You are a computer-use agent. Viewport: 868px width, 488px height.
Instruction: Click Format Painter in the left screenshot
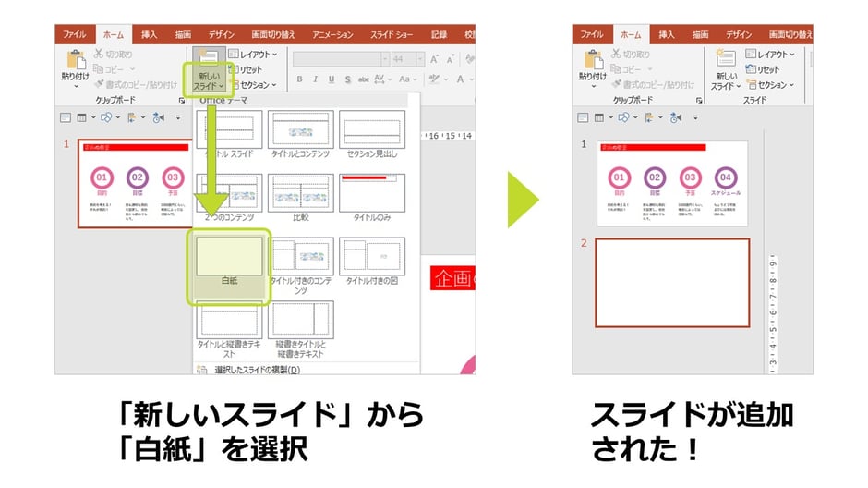click(x=136, y=84)
